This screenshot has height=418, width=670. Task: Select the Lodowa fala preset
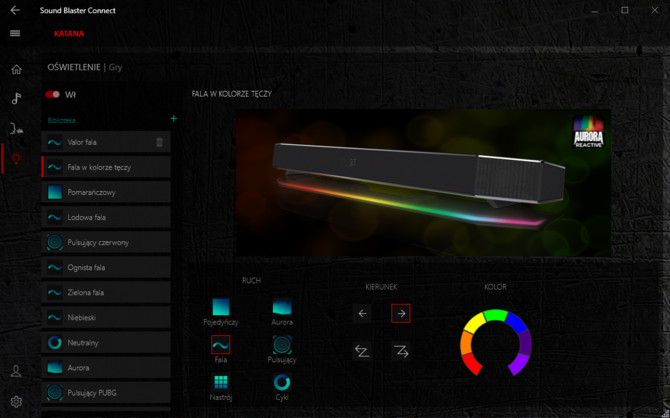pos(106,217)
